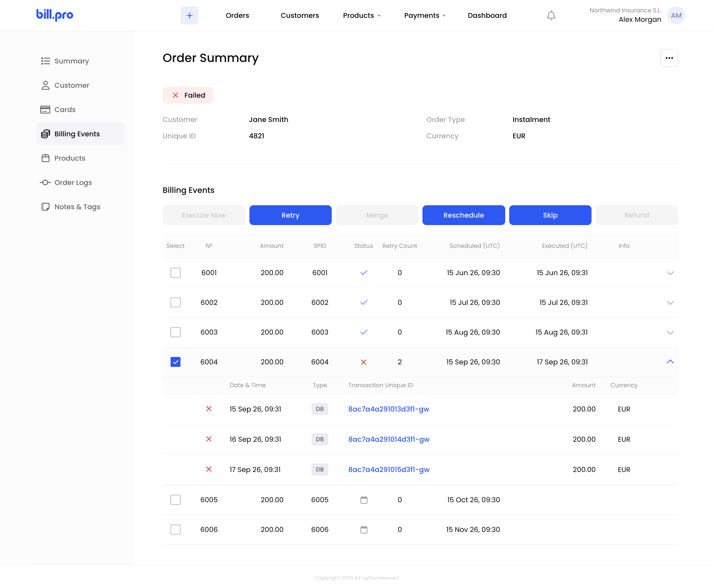Click the plus create button
Viewport: 714px width, 588px height.
[x=189, y=15]
